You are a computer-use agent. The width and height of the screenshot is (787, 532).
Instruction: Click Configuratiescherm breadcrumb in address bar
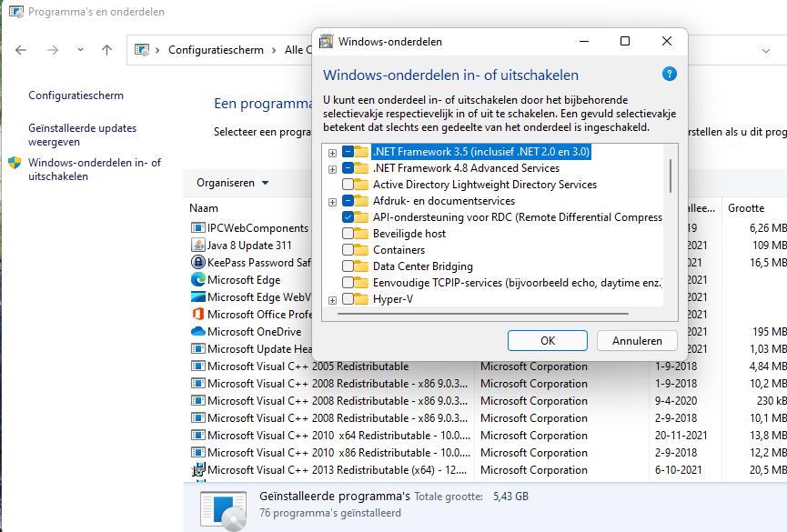[x=216, y=50]
